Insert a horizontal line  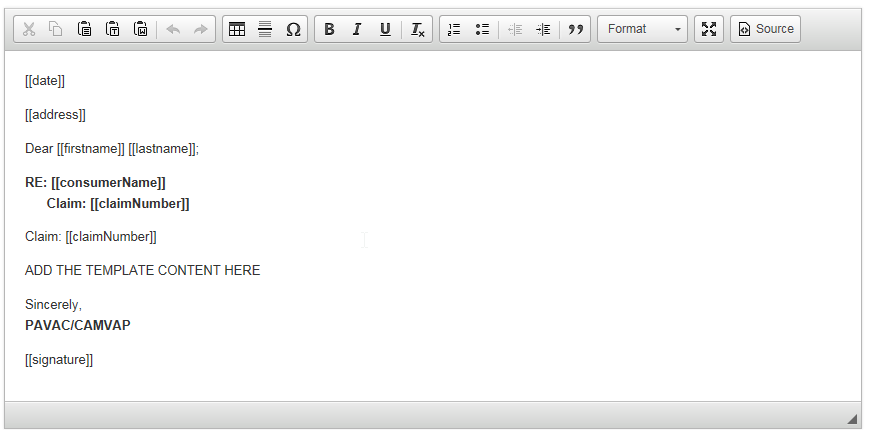pos(265,29)
